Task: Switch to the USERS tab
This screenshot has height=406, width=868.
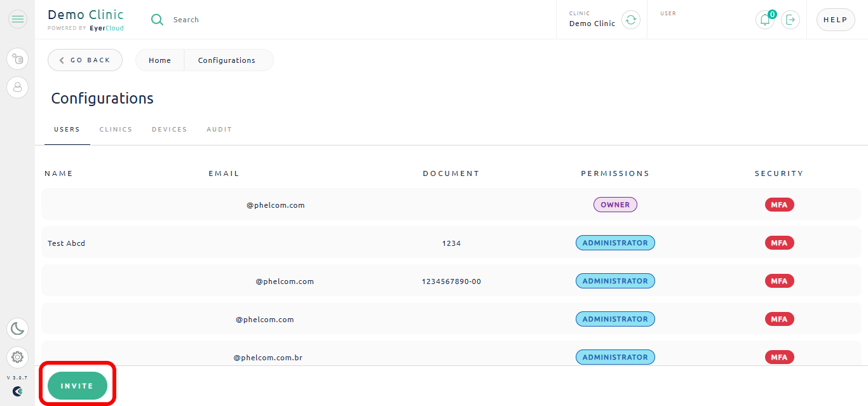Action: click(x=67, y=130)
